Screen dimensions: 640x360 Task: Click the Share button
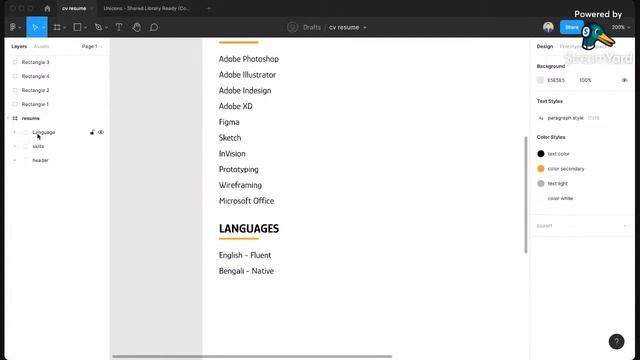click(572, 27)
